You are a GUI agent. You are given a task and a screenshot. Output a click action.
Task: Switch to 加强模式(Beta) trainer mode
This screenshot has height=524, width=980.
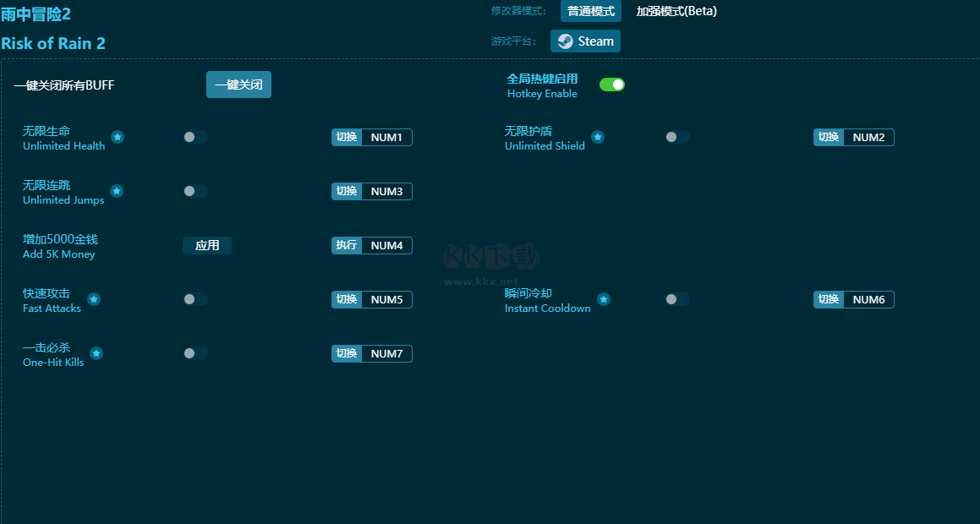[x=676, y=11]
